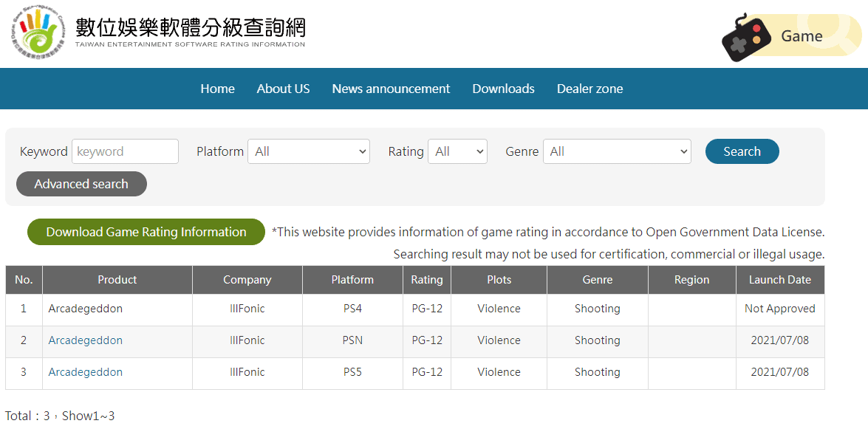
Task: Click the row number 1 link
Action: pyautogui.click(x=24, y=309)
